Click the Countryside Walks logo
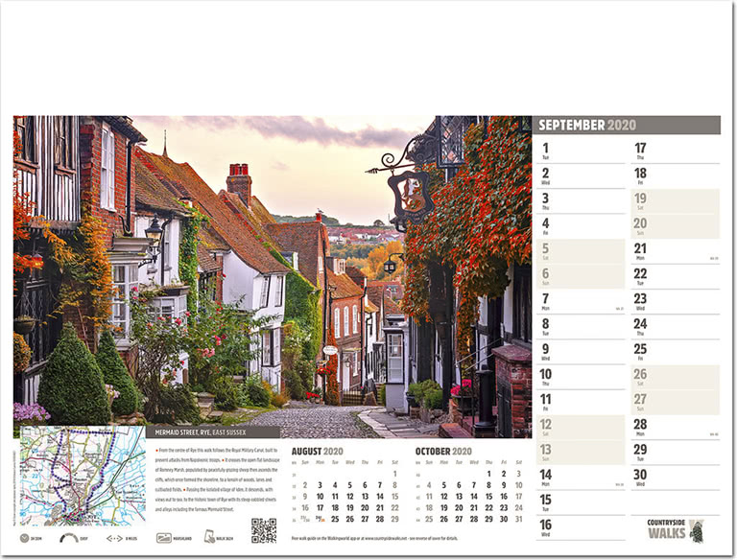The image size is (737, 560). (x=675, y=530)
